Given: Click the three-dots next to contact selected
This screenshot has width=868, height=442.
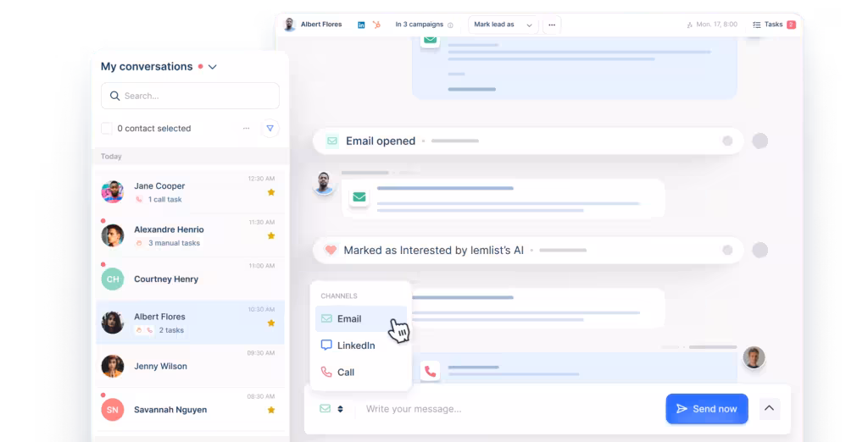Looking at the screenshot, I should coord(247,129).
